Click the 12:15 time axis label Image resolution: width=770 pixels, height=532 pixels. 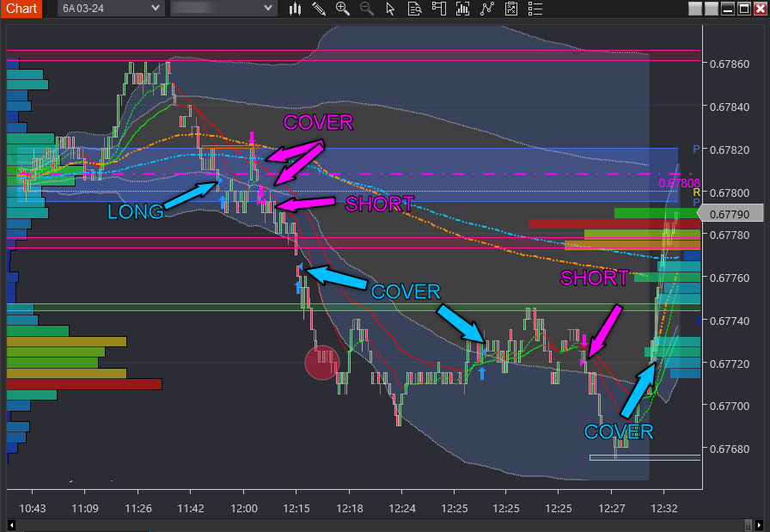click(x=296, y=509)
